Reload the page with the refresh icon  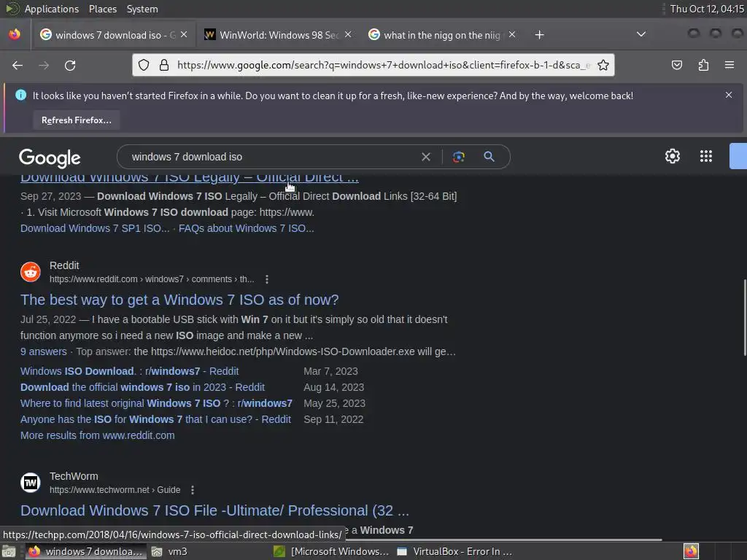(70, 65)
